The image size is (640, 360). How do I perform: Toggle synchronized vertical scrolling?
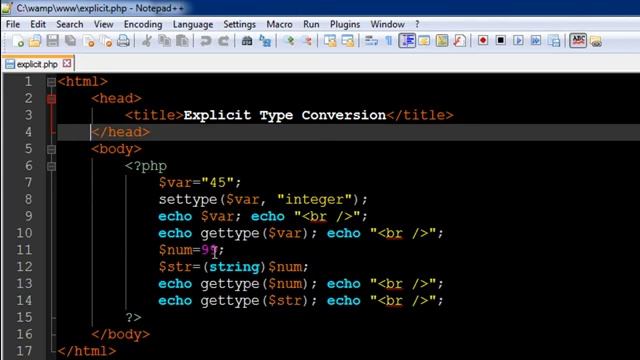(x=330, y=41)
